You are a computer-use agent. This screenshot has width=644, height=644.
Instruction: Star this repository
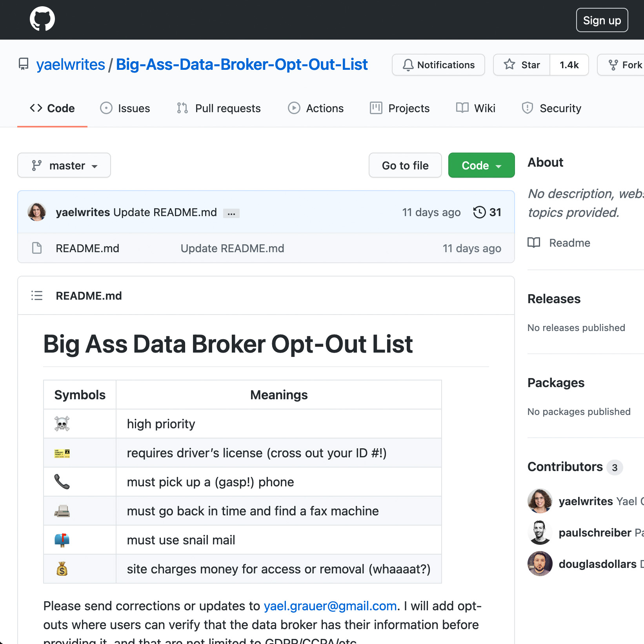[522, 65]
